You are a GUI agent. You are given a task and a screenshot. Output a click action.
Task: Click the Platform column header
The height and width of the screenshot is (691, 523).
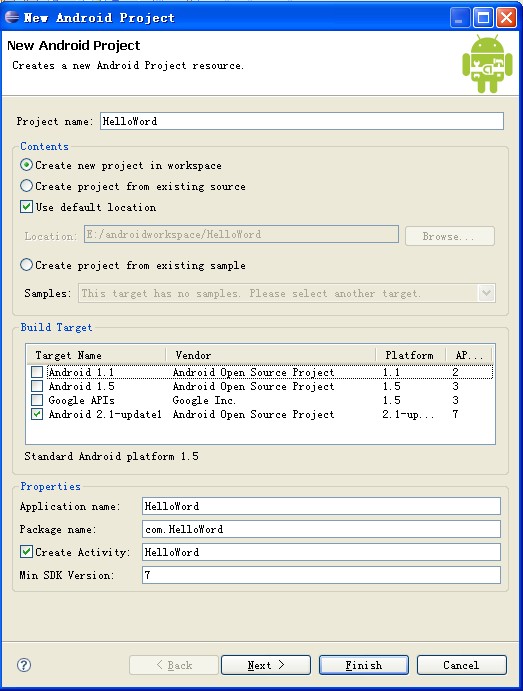pos(410,355)
